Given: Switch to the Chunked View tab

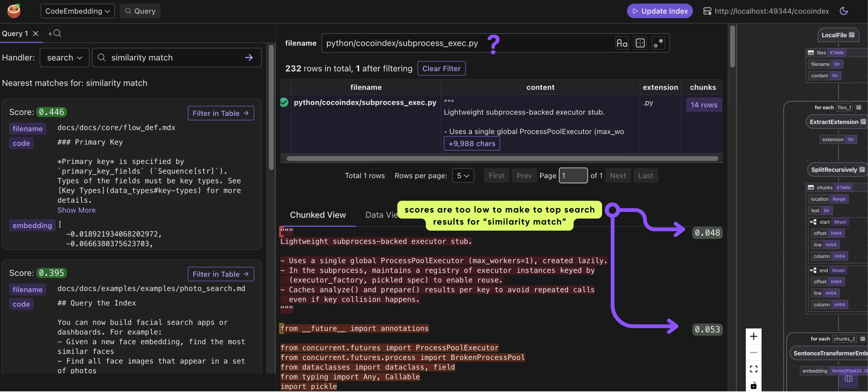Looking at the screenshot, I should pyautogui.click(x=318, y=215).
